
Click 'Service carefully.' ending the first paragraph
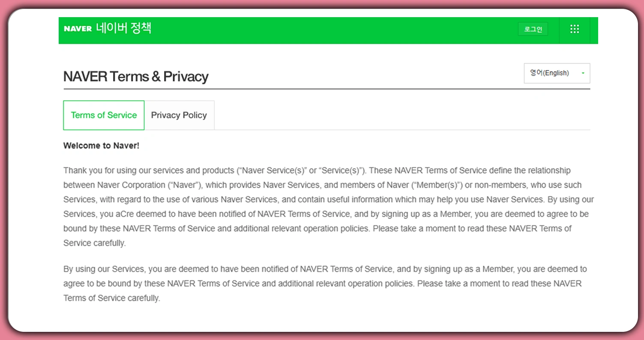pyautogui.click(x=94, y=243)
